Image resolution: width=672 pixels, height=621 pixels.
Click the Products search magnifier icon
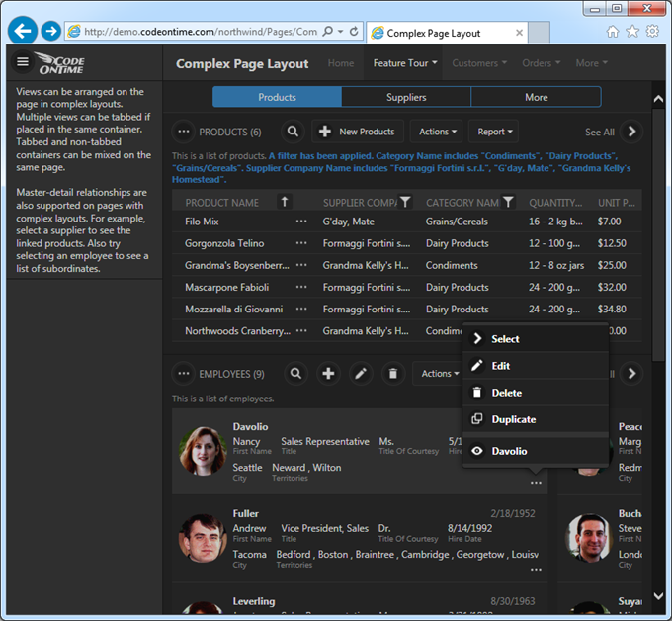[x=293, y=132]
